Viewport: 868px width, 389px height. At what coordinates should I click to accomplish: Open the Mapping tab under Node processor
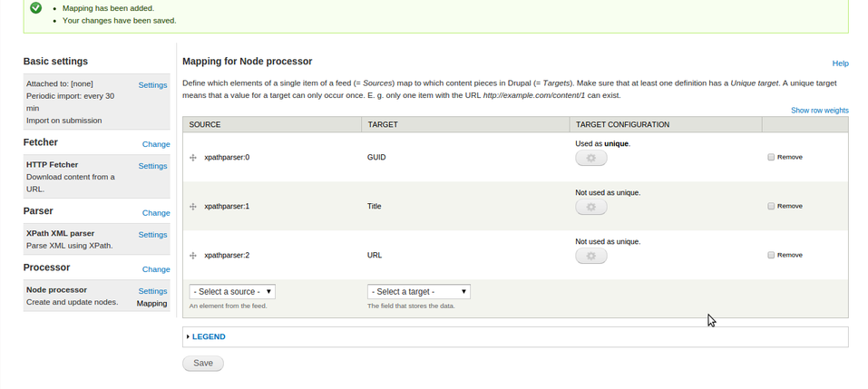(151, 304)
